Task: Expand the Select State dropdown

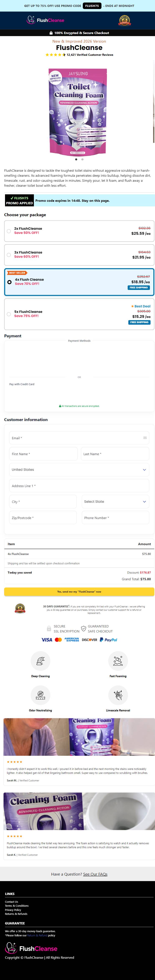Action: coord(115,501)
